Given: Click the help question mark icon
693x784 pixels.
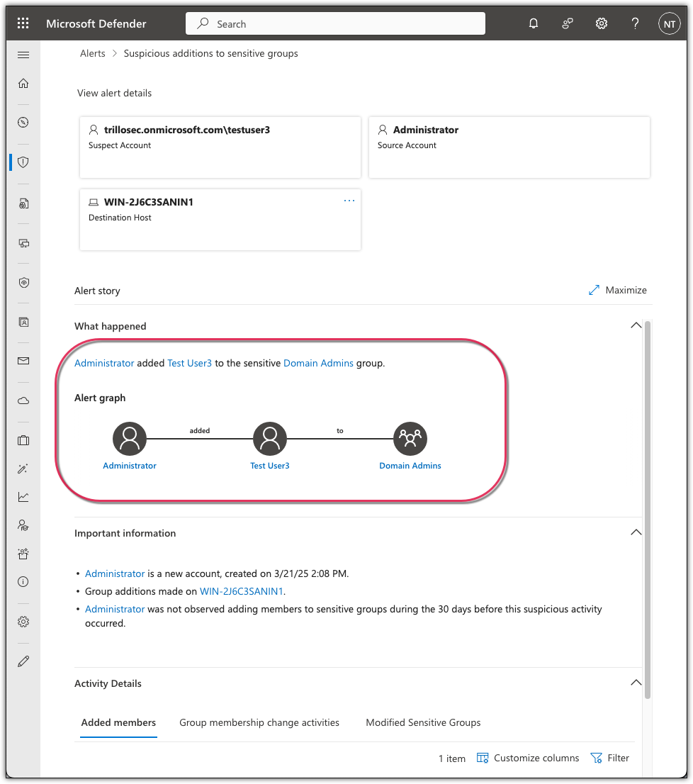Looking at the screenshot, I should coord(635,23).
